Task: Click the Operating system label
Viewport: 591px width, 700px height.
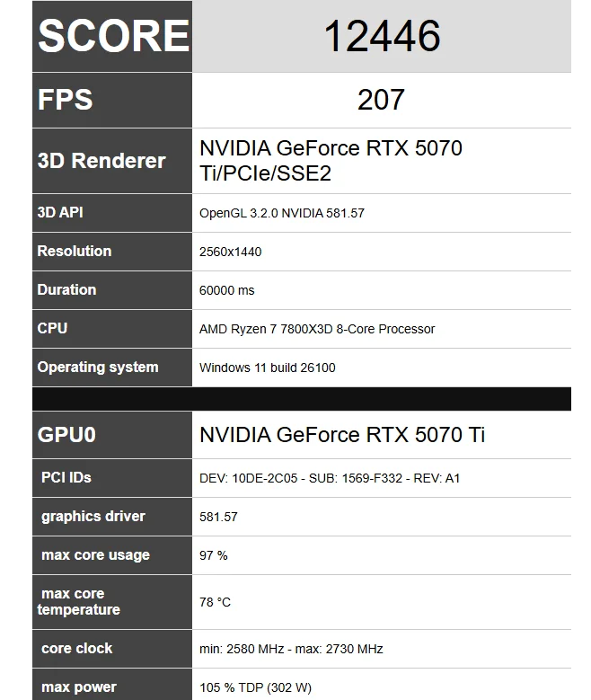Action: tap(98, 368)
